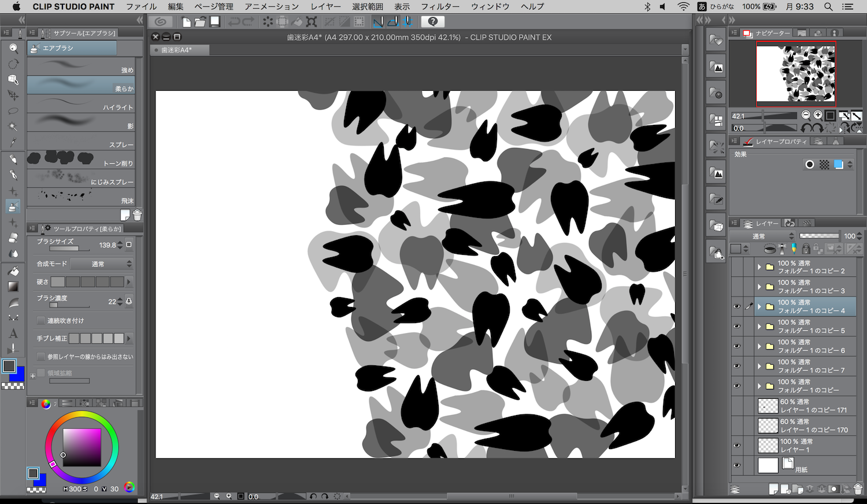This screenshot has width=867, height=504.
Task: Click the Help question mark button
Action: point(433,22)
